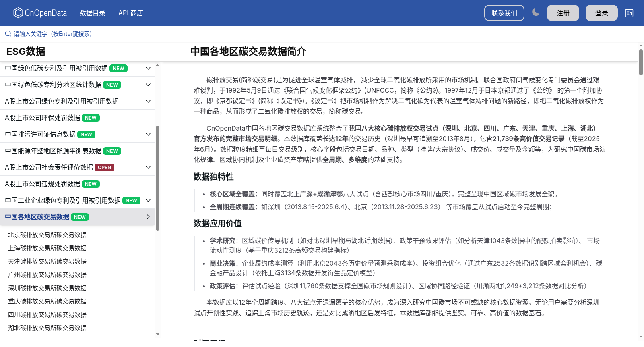Open the API 商店 menu
This screenshot has width=644, height=347.
[131, 13]
